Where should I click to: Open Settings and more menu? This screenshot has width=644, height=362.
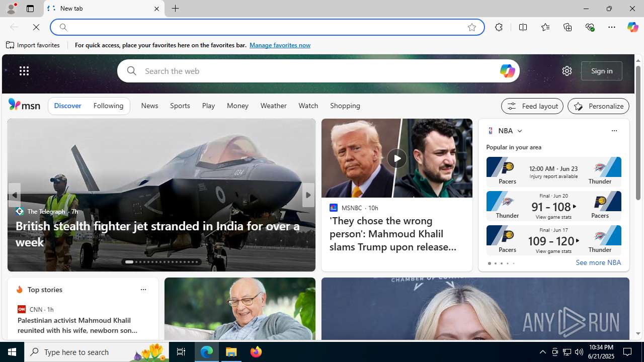pos(611,27)
